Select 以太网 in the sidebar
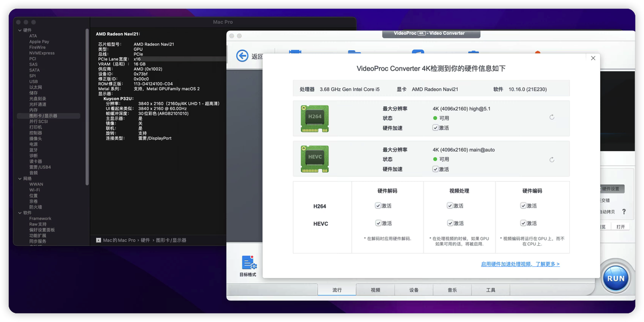 pos(35,87)
